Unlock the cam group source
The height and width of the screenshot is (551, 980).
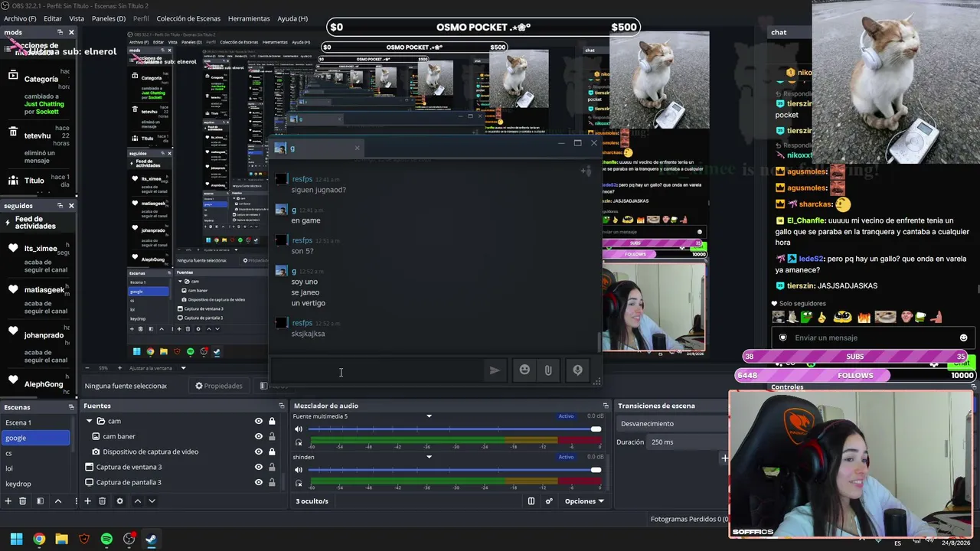[x=272, y=421]
